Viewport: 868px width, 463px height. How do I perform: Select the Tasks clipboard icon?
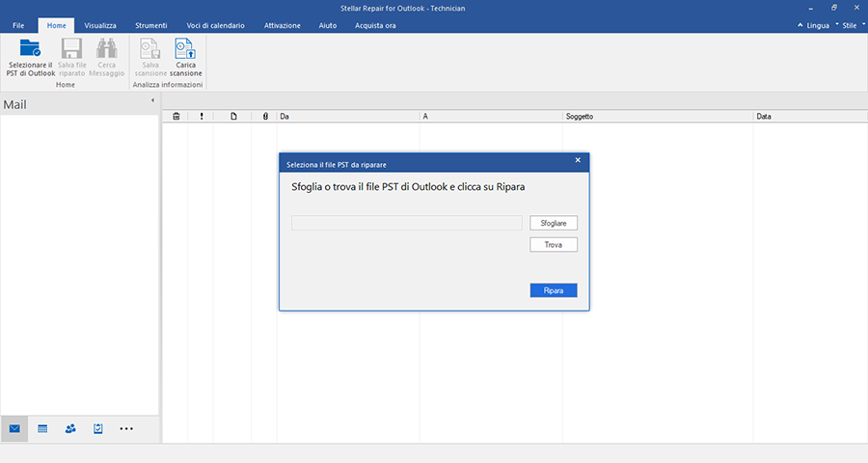[x=98, y=428]
